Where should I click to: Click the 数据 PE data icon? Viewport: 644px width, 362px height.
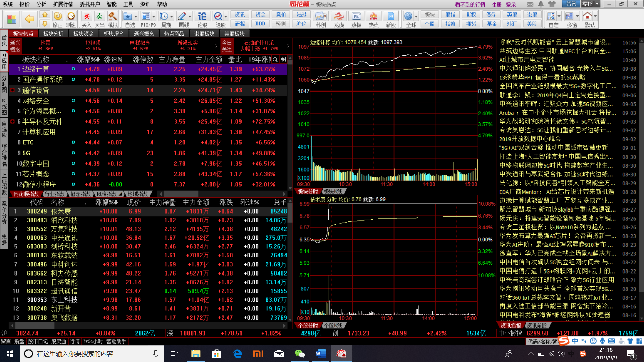click(x=356, y=16)
